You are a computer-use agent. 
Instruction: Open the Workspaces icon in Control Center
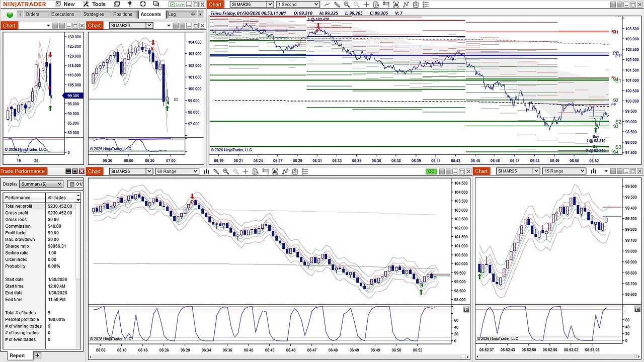click(117, 4)
